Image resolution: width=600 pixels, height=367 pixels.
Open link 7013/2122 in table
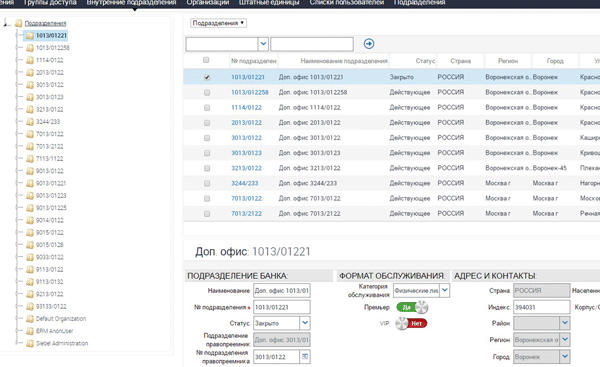[246, 214]
